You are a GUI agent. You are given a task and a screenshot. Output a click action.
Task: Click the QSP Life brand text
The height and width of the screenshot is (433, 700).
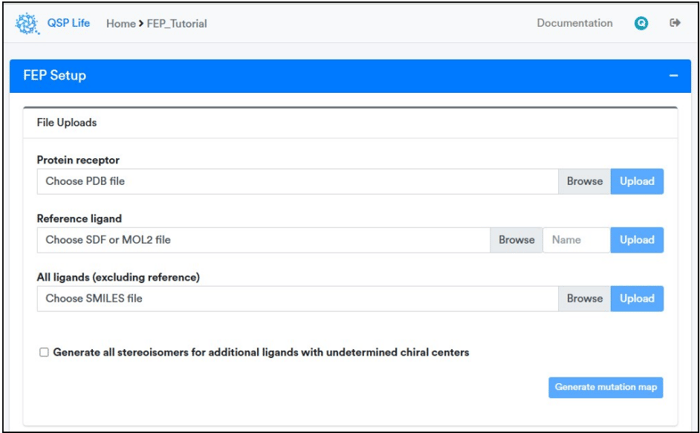click(x=68, y=23)
